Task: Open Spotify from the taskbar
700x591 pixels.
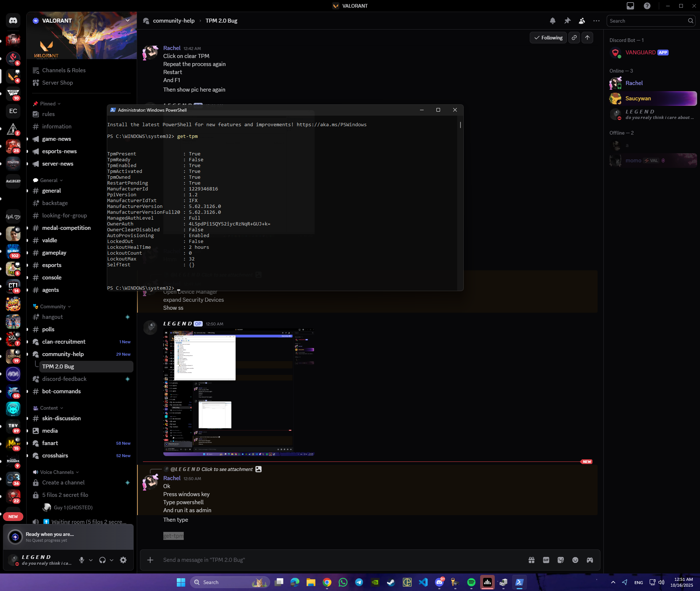Action: click(x=471, y=582)
